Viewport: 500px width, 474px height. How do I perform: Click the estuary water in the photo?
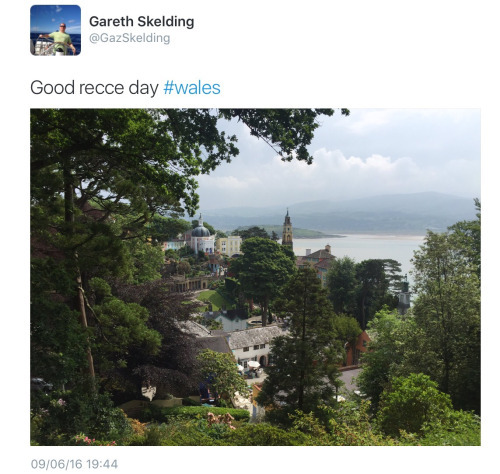click(x=360, y=248)
